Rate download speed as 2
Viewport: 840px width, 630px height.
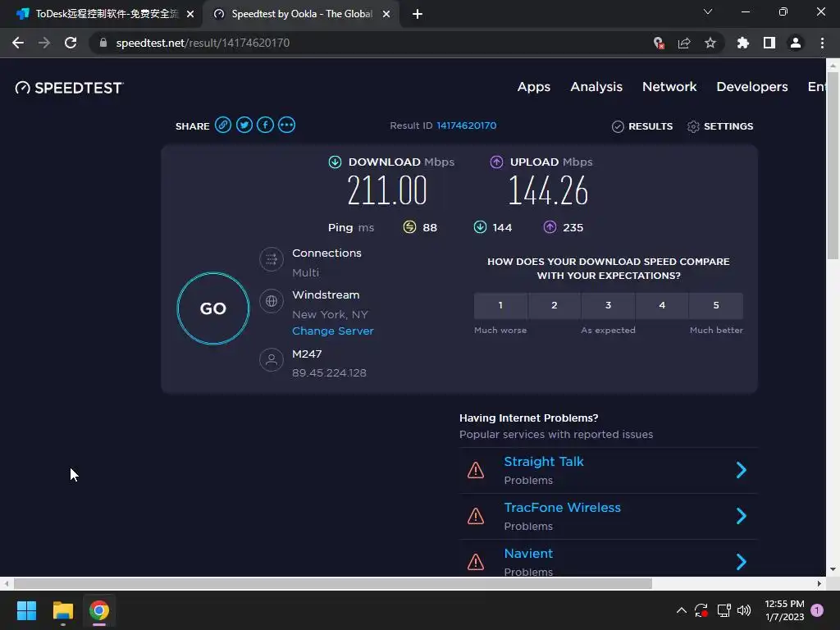click(555, 305)
